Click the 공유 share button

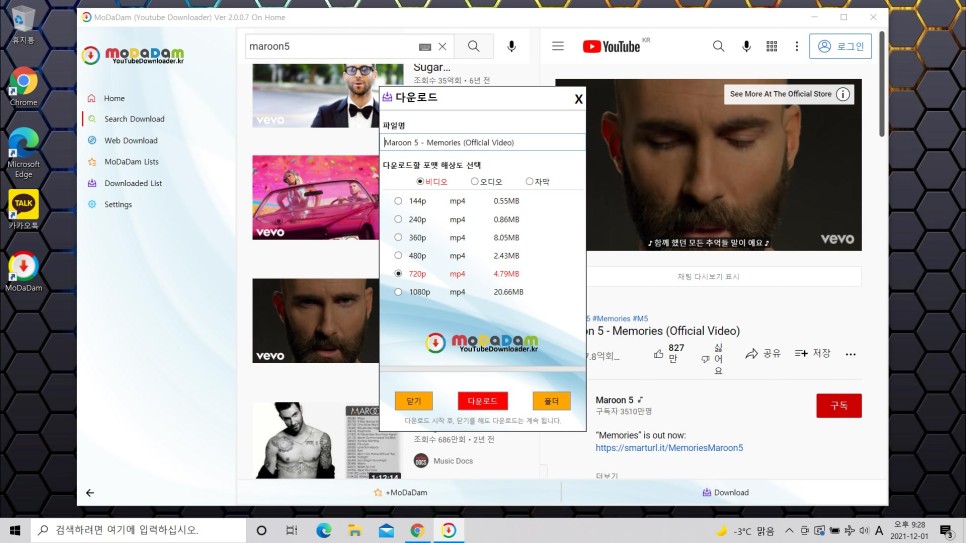(x=763, y=353)
